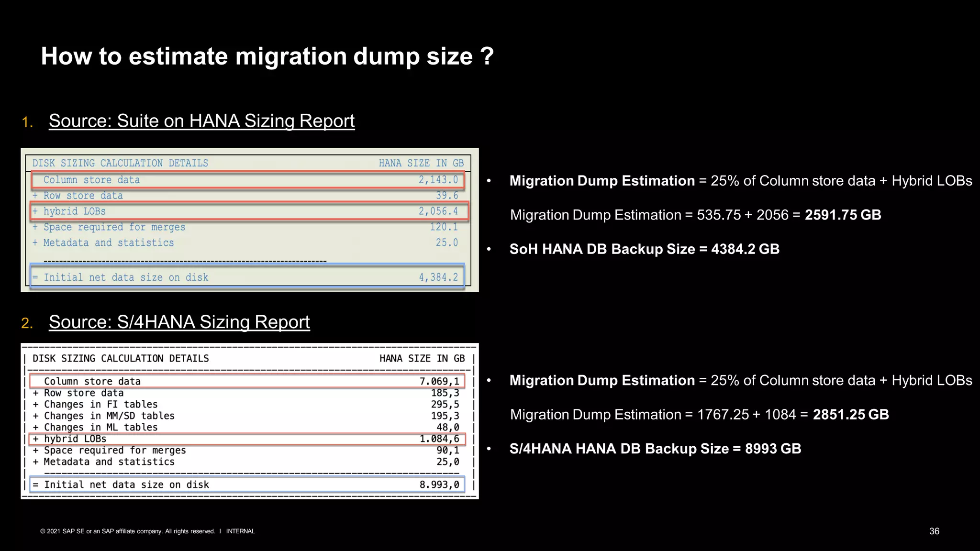
Task: Click the hybrid LOBs 2,056.4 value
Action: (438, 211)
